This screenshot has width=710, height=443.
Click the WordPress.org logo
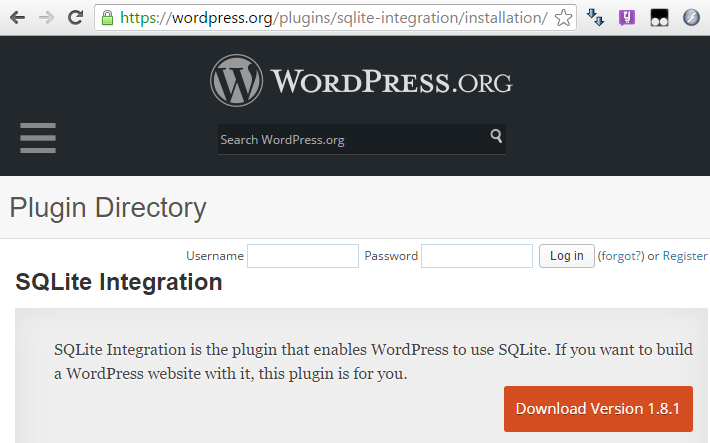click(361, 81)
